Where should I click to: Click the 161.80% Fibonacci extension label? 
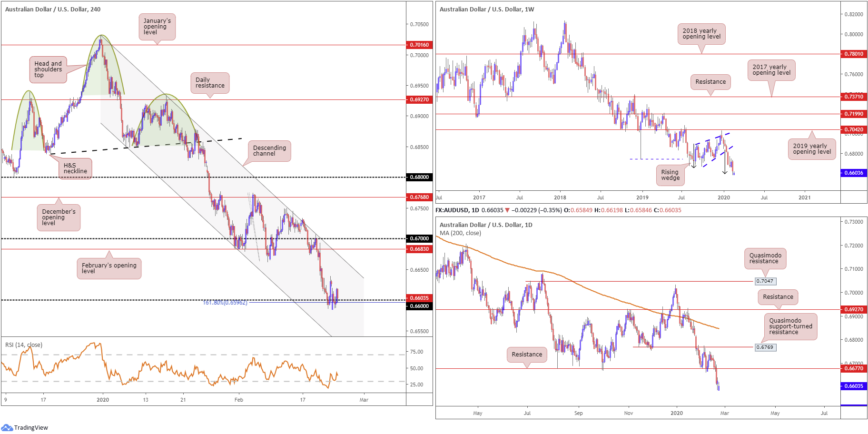coord(225,303)
